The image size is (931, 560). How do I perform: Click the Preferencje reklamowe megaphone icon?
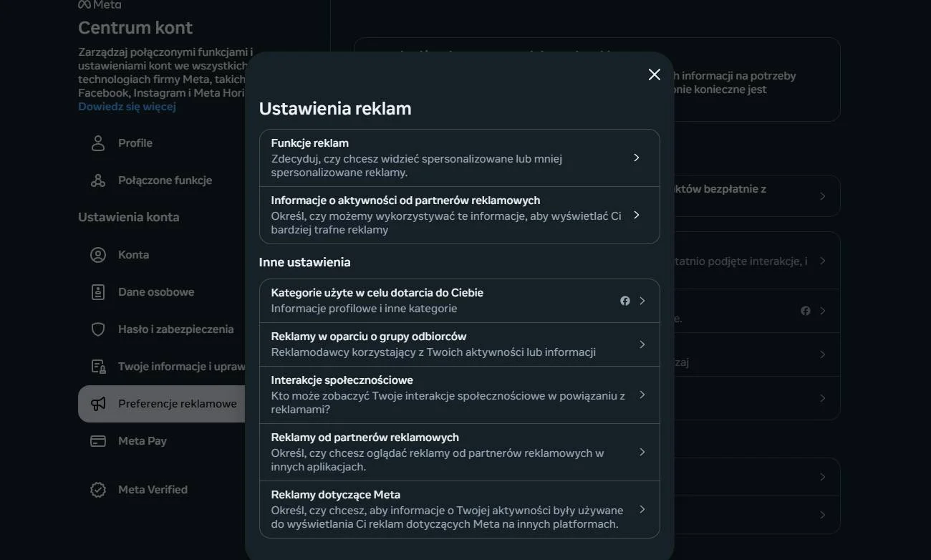[98, 404]
